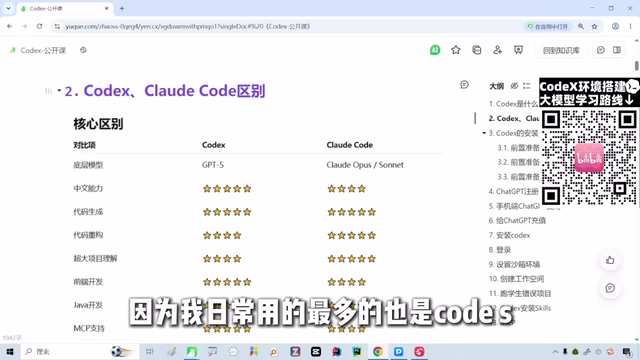The image size is (640, 360).
Task: Favorite this document with the star icon
Action: 456,50
